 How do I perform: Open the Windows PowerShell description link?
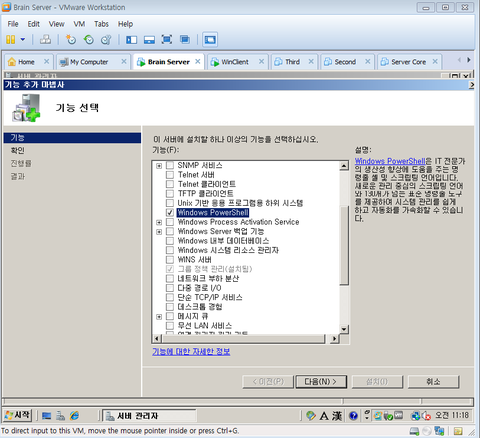coord(390,161)
